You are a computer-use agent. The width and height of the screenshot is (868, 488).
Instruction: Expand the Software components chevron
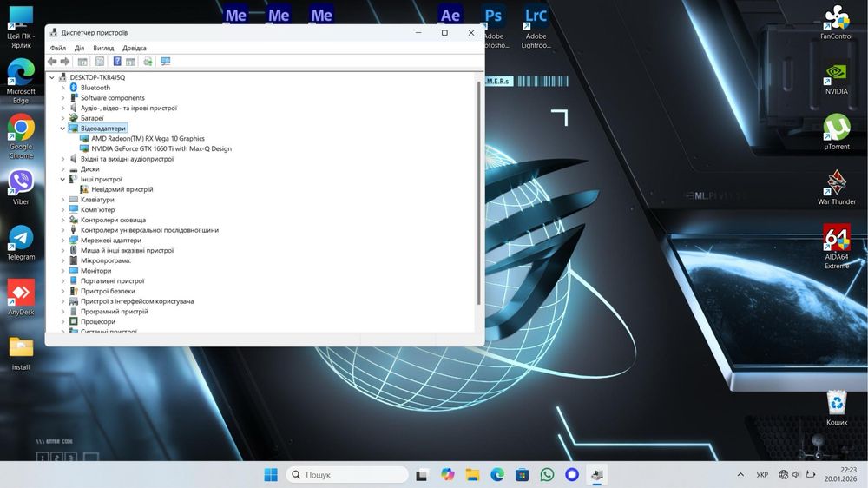click(62, 98)
